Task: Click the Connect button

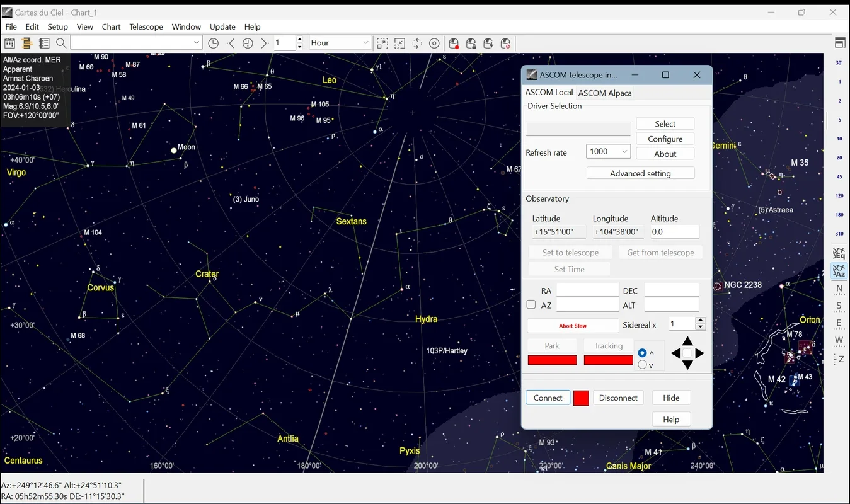Action: (x=548, y=398)
